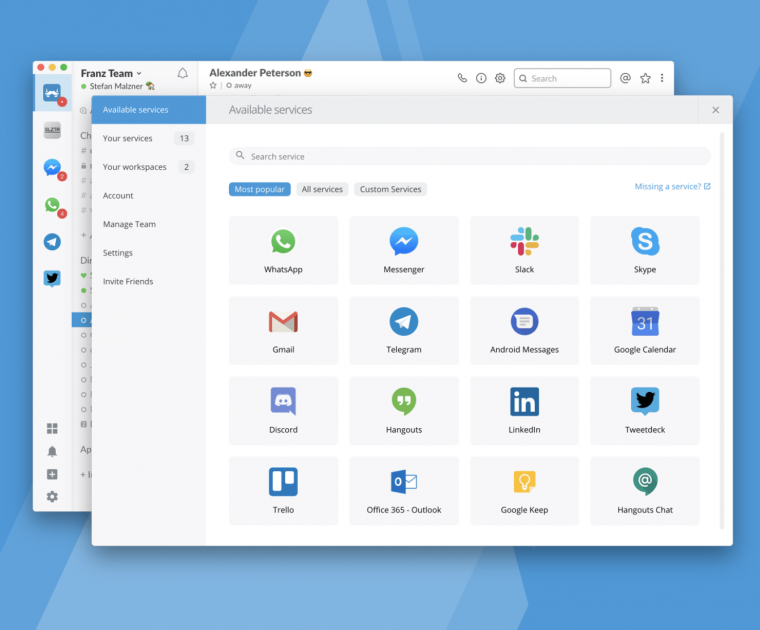
Task: Click the services list scrollbar
Action: [x=722, y=331]
